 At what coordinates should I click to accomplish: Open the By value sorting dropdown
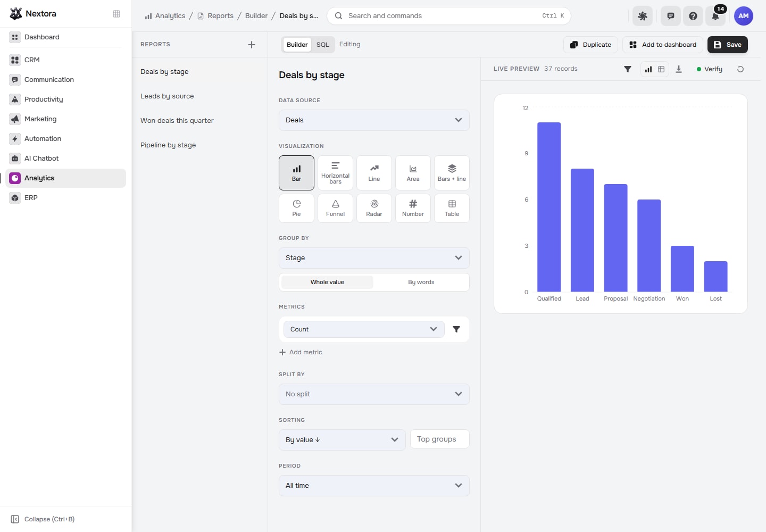coord(342,440)
